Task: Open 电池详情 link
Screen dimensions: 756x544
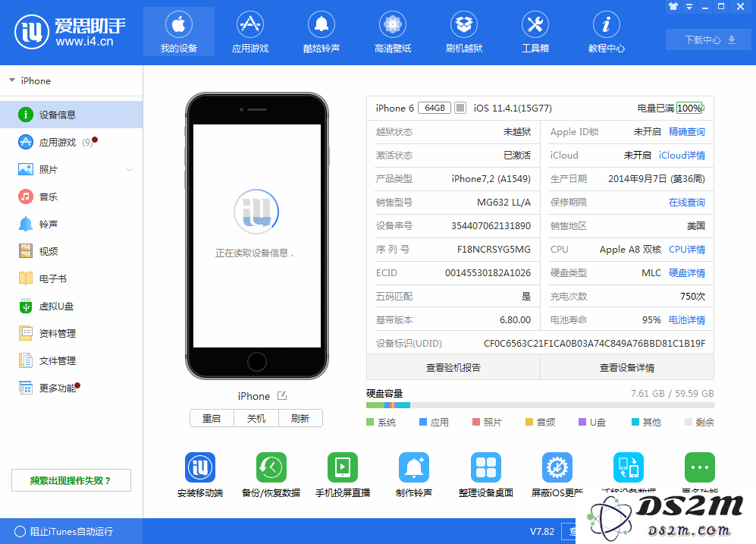Action: tap(686, 319)
